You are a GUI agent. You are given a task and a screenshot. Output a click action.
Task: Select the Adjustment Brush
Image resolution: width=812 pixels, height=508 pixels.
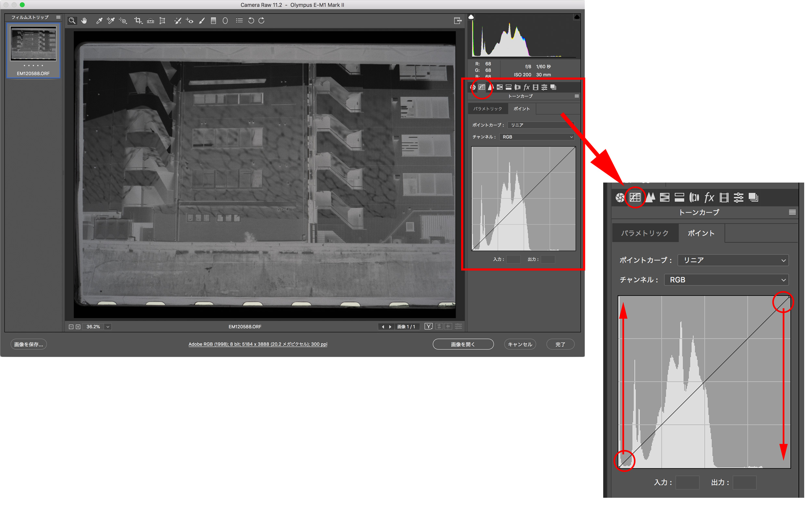(202, 21)
